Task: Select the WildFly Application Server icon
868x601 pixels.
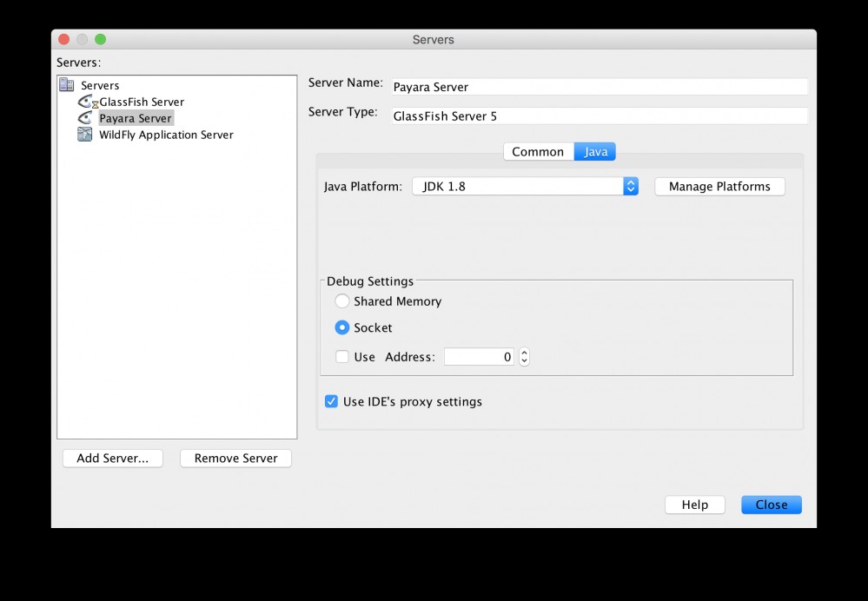Action: [x=84, y=134]
